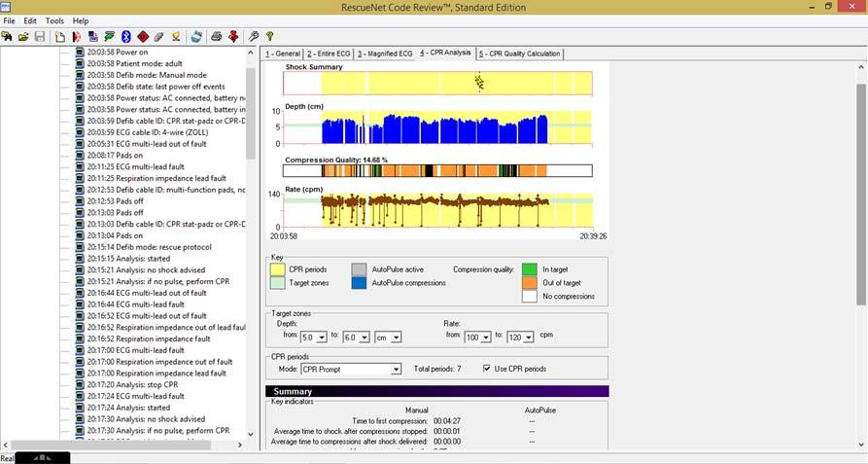This screenshot has height=464, width=868.
Task: Open the Depth to 6.0 dropdown
Action: pyautogui.click(x=365, y=338)
